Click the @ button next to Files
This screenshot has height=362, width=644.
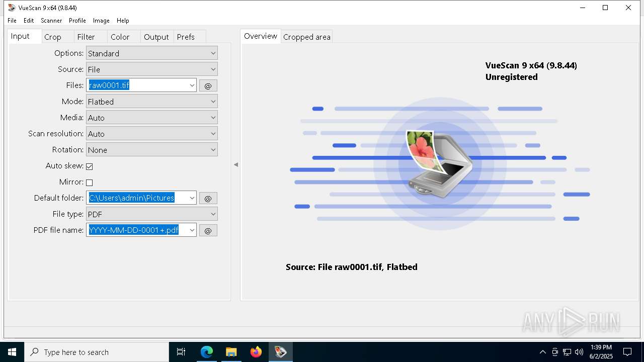(x=208, y=85)
